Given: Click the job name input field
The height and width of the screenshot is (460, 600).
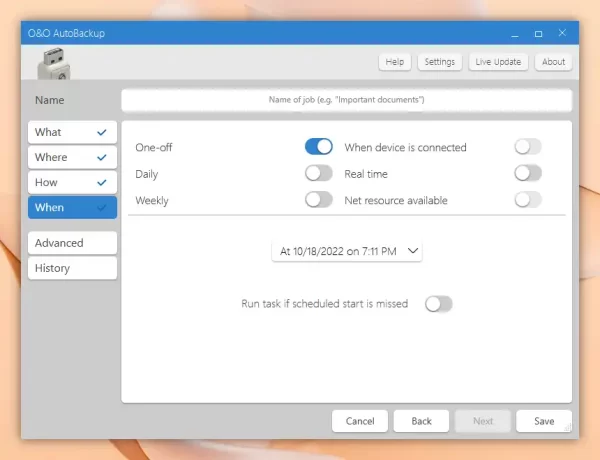Looking at the screenshot, I should 347,100.
